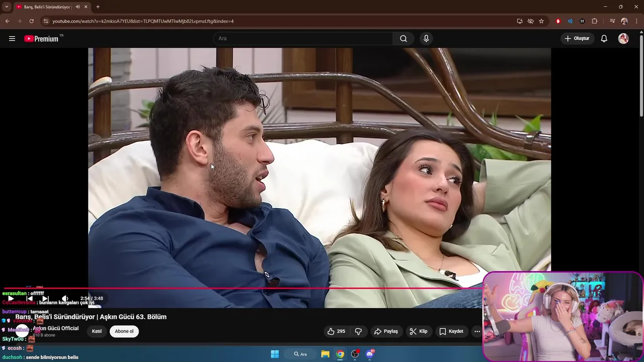Join channel with Katıl button

[97, 331]
